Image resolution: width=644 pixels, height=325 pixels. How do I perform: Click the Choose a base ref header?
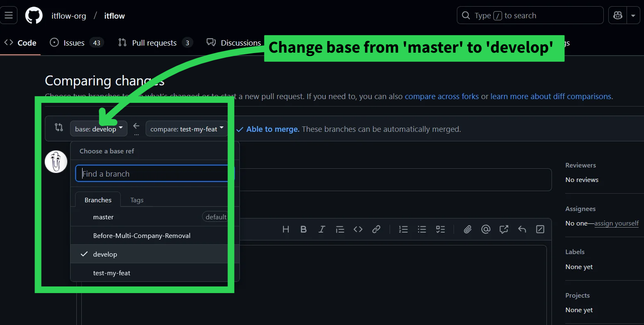(107, 151)
